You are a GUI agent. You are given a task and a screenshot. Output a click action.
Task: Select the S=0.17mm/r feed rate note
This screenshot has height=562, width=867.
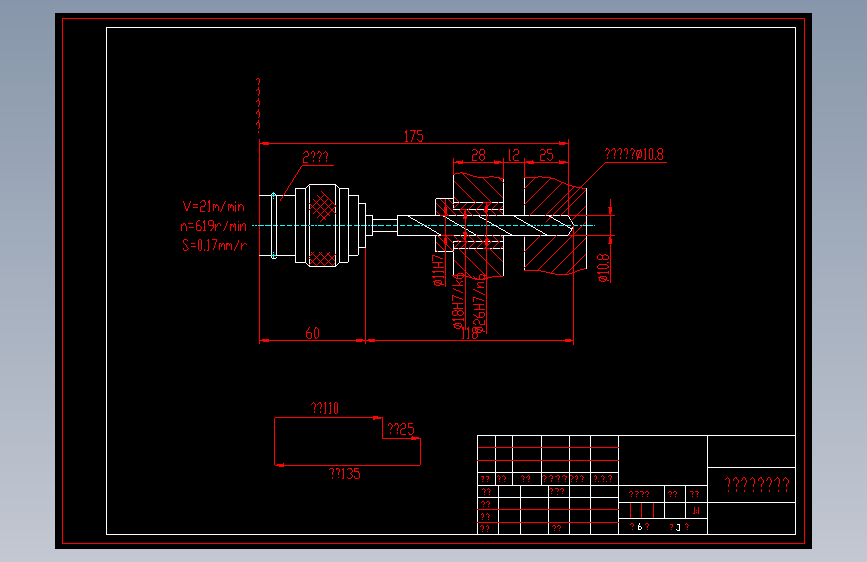215,245
